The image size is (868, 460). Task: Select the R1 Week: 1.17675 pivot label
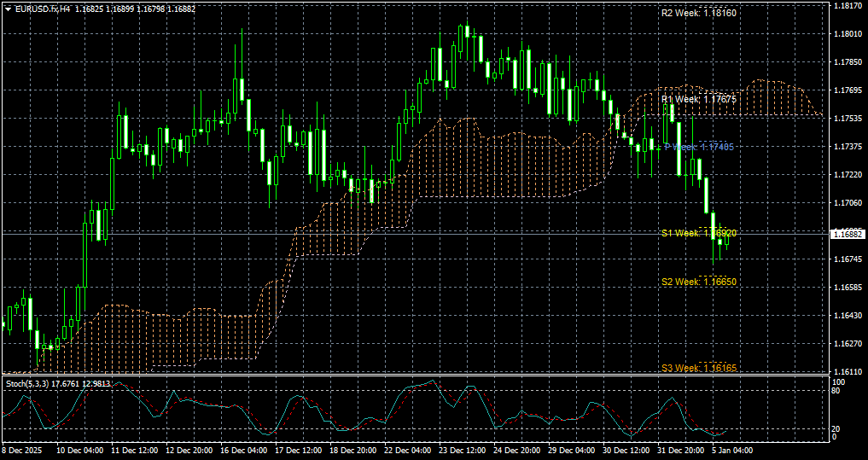pyautogui.click(x=699, y=99)
